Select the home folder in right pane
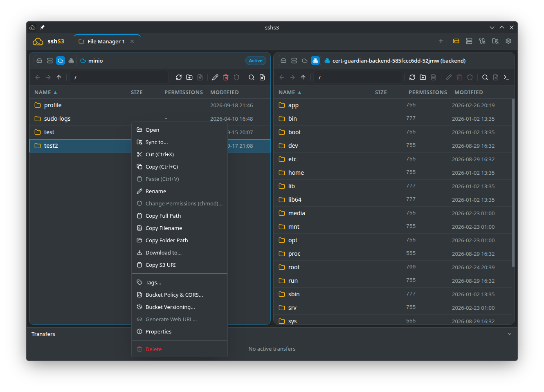This screenshot has width=544, height=392. pos(393,173)
